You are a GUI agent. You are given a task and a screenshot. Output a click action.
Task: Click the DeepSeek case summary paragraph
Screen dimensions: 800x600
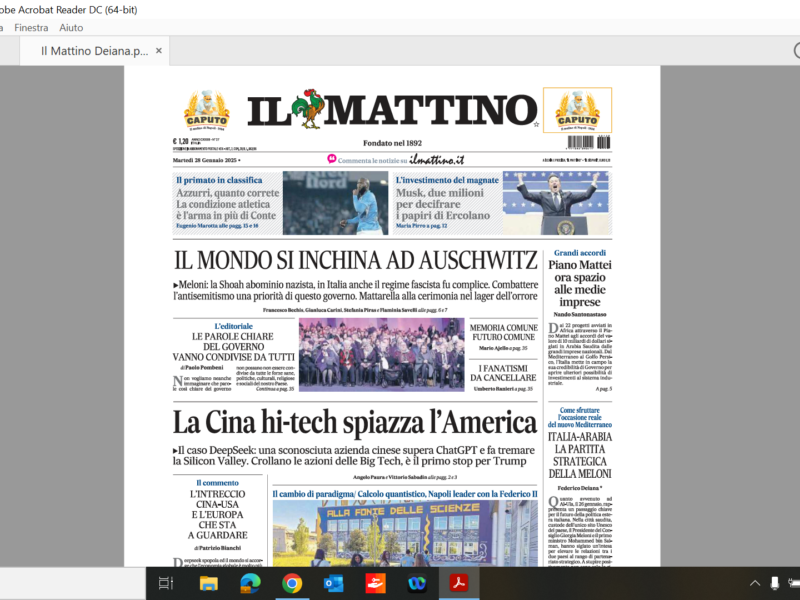point(354,456)
